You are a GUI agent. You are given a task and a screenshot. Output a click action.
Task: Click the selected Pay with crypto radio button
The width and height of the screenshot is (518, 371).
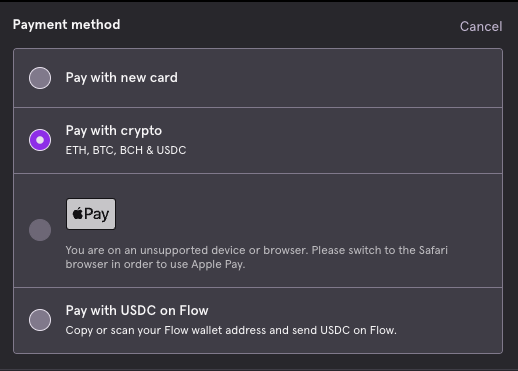(x=40, y=140)
